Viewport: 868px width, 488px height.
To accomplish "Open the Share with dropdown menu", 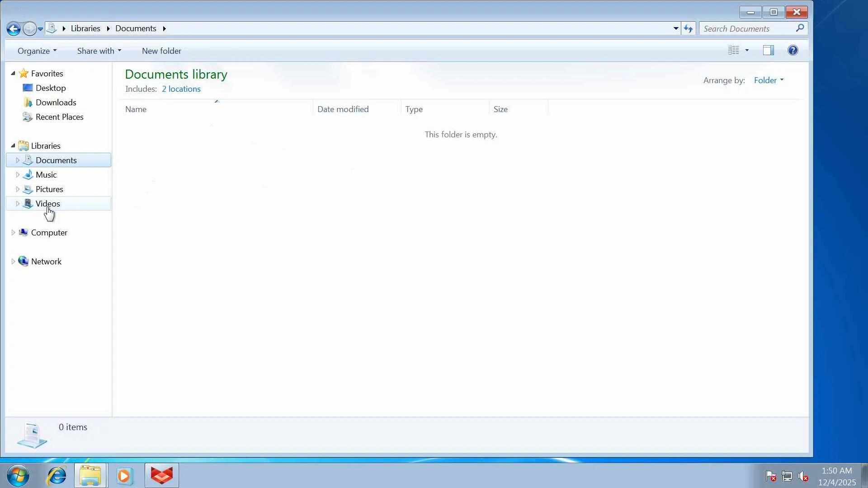I will coord(99,51).
